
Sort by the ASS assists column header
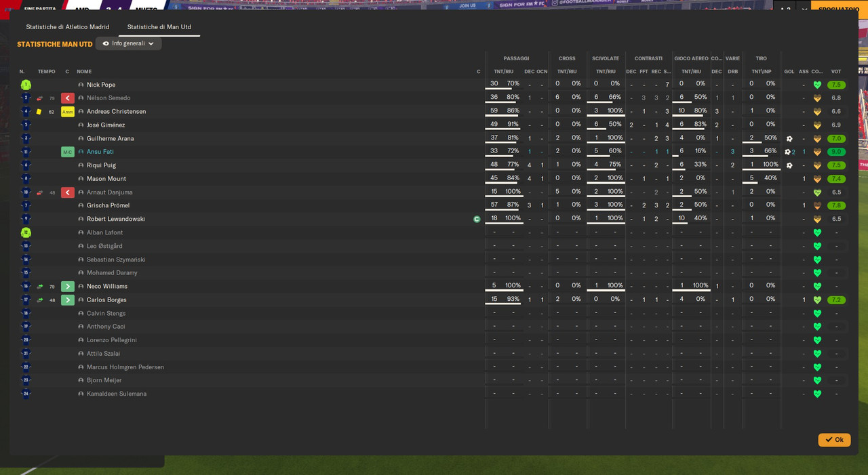(x=804, y=72)
